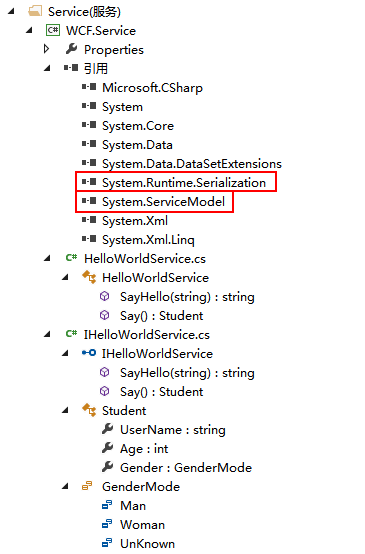This screenshot has width=365, height=554.
Task: Click the HelloWorldService.cs C# file icon
Action: [71, 258]
